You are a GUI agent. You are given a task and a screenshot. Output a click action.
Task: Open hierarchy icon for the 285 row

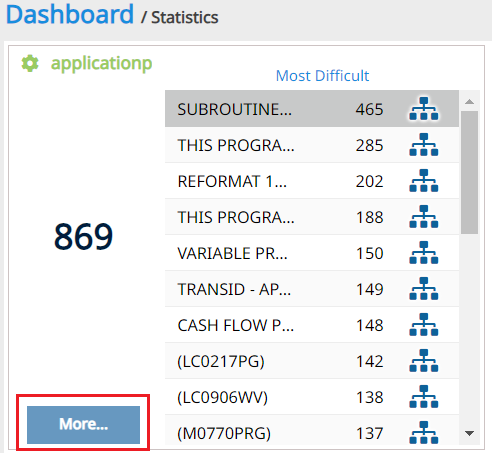pos(424,145)
